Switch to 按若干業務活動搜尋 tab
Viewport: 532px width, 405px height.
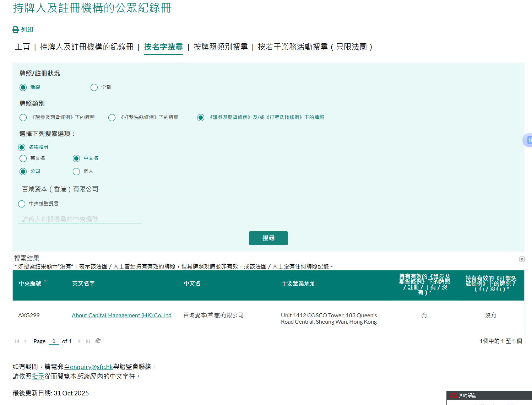pos(315,47)
